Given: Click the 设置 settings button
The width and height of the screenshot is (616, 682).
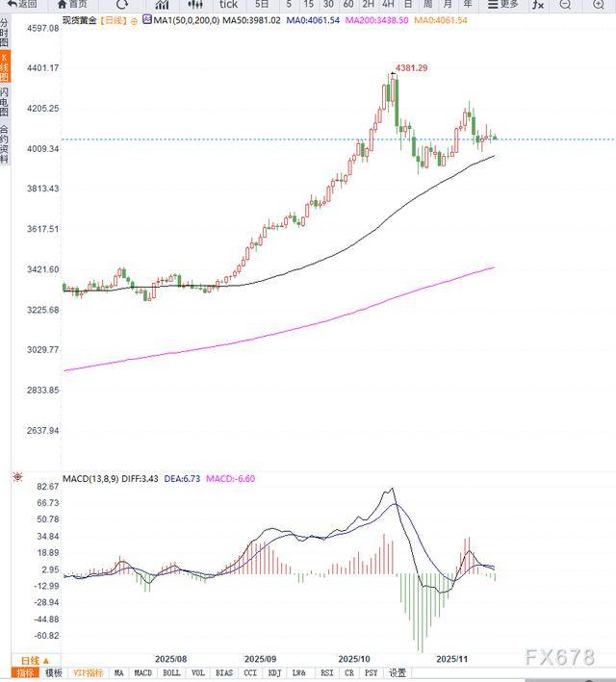Looking at the screenshot, I should tap(398, 673).
